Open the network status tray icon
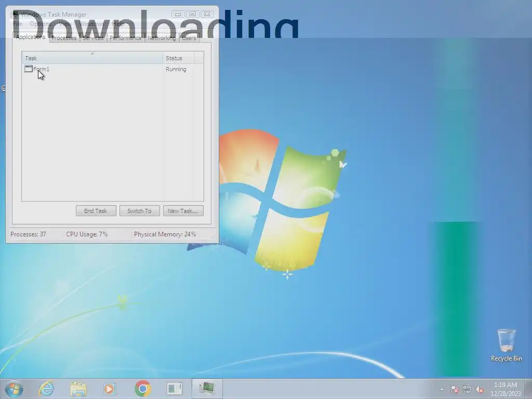Screen dimensions: 532x399 pyautogui.click(x=467, y=390)
